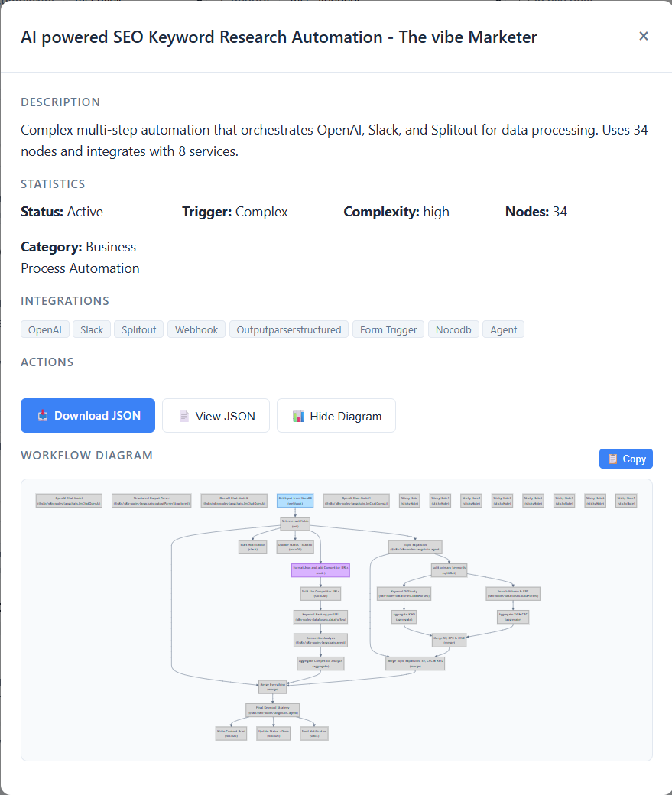
Task: Click the Download JSON button icon
Action: (42, 416)
